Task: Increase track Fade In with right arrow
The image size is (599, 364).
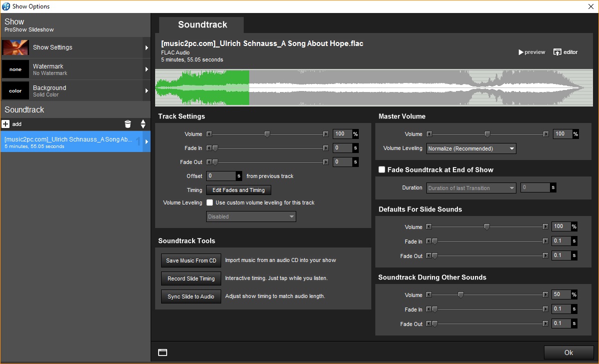Action: 325,148
